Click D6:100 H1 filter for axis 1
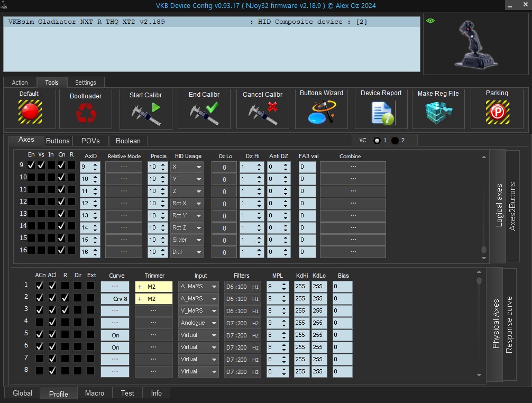This screenshot has width=532, height=403. pyautogui.click(x=242, y=287)
